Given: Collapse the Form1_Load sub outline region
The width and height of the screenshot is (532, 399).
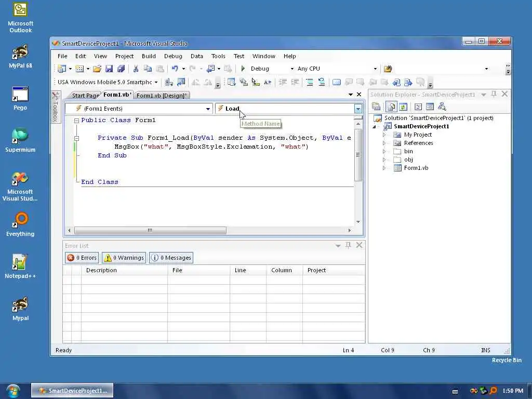Looking at the screenshot, I should click(77, 138).
